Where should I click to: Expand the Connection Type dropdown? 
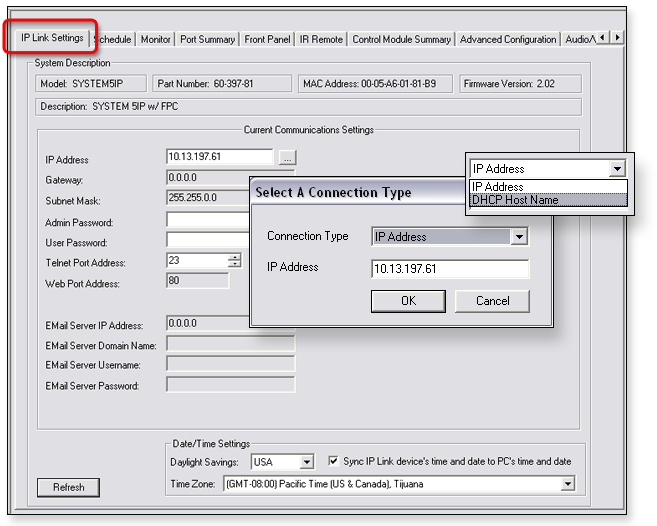pyautogui.click(x=518, y=237)
